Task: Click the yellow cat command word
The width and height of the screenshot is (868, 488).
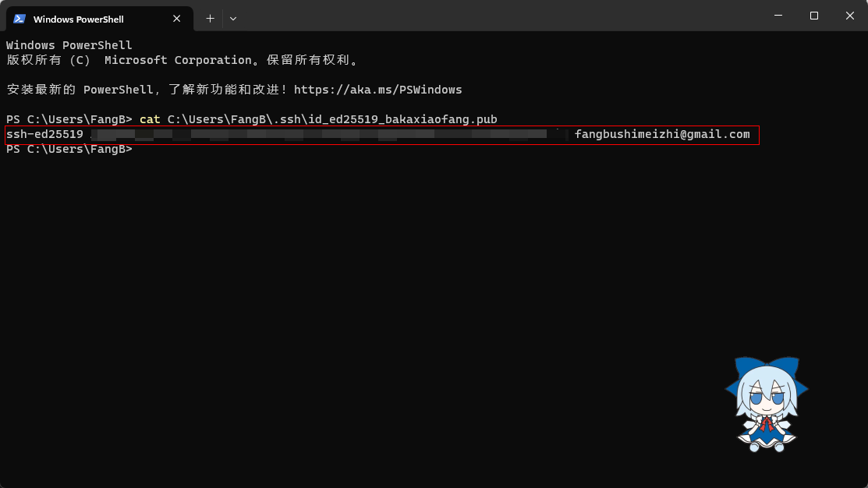Action: pyautogui.click(x=150, y=119)
